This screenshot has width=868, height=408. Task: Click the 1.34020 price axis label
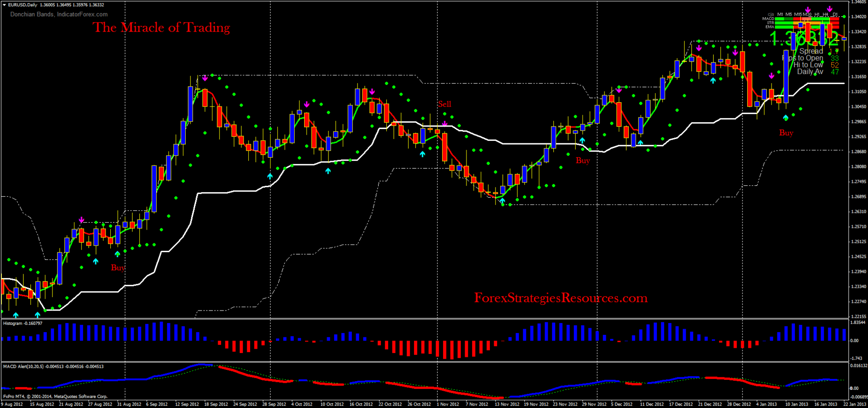click(x=859, y=17)
